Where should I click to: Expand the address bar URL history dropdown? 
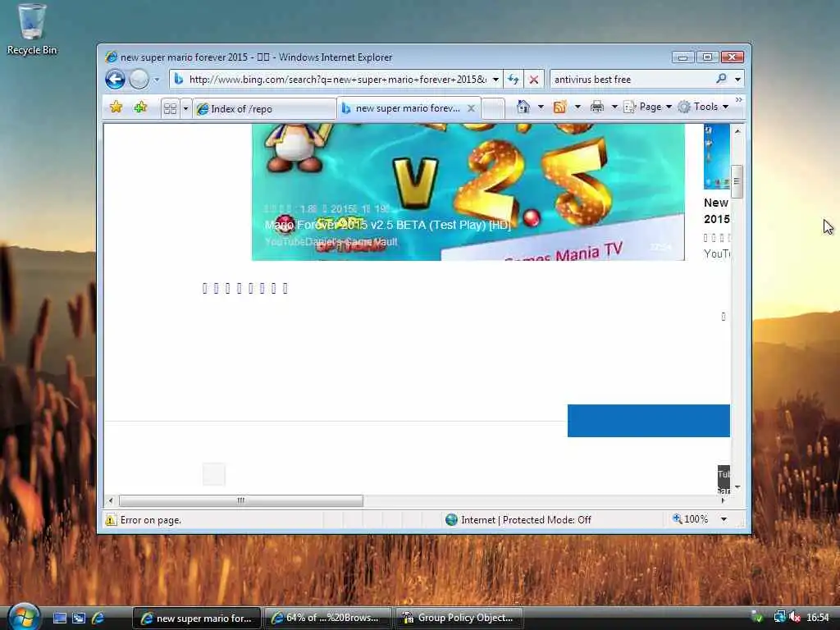[495, 80]
